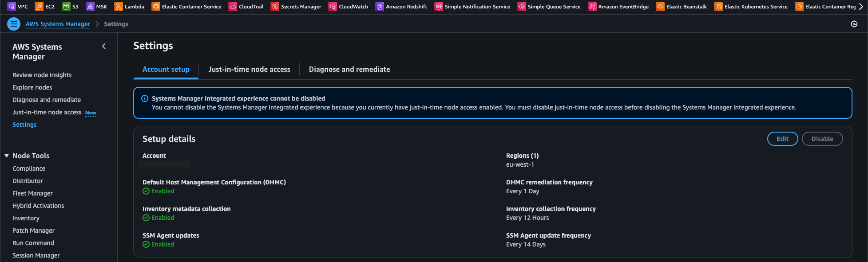Open the EC2 service shortcut icon
Screen dimensions: 868x262
39,7
